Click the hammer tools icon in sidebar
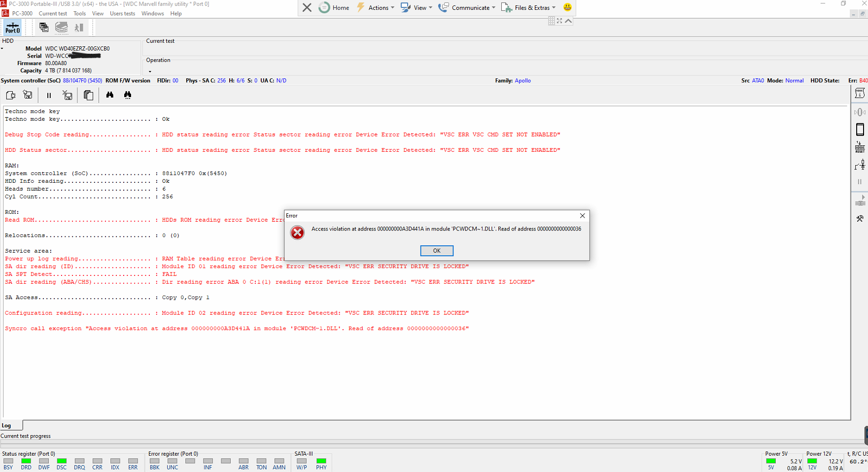This screenshot has height=472, width=868. (860, 218)
